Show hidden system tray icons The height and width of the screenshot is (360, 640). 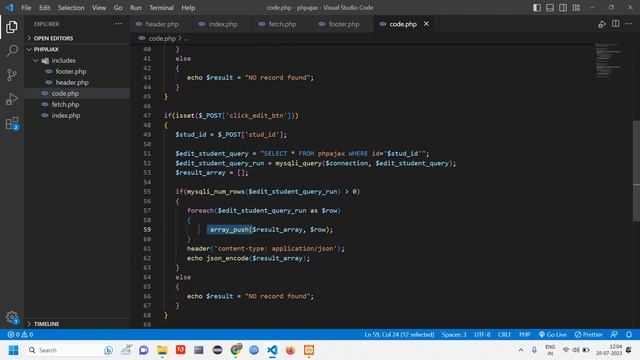[521, 350]
